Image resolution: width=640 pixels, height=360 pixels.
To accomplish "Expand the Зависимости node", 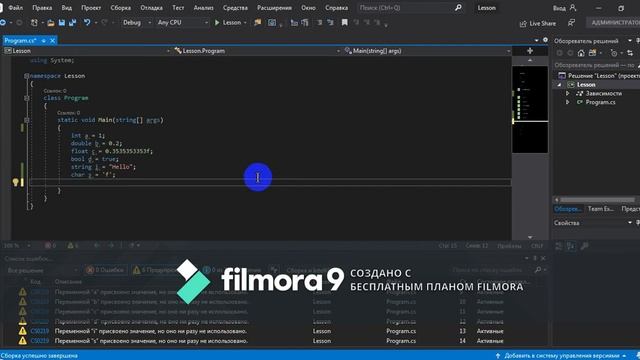I will pos(567,93).
